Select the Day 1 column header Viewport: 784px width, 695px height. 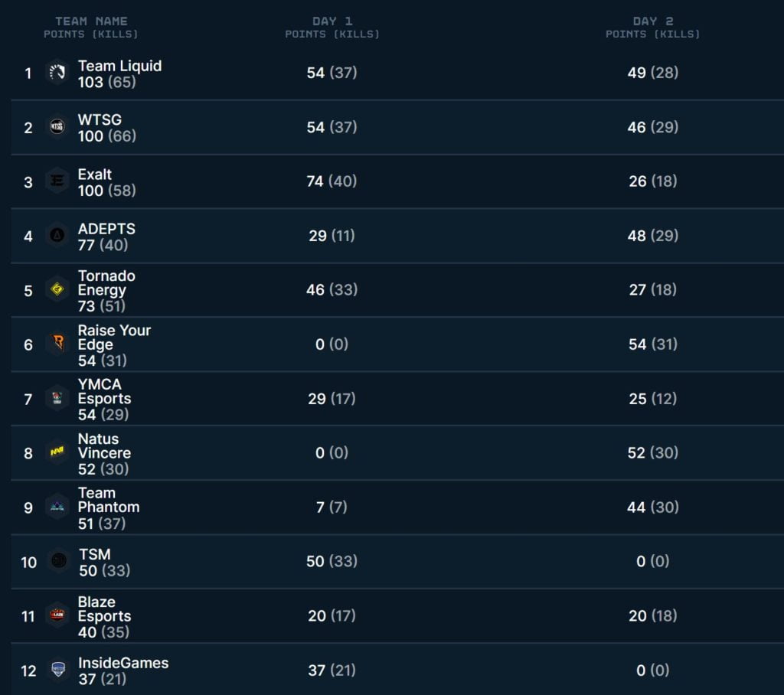click(332, 21)
